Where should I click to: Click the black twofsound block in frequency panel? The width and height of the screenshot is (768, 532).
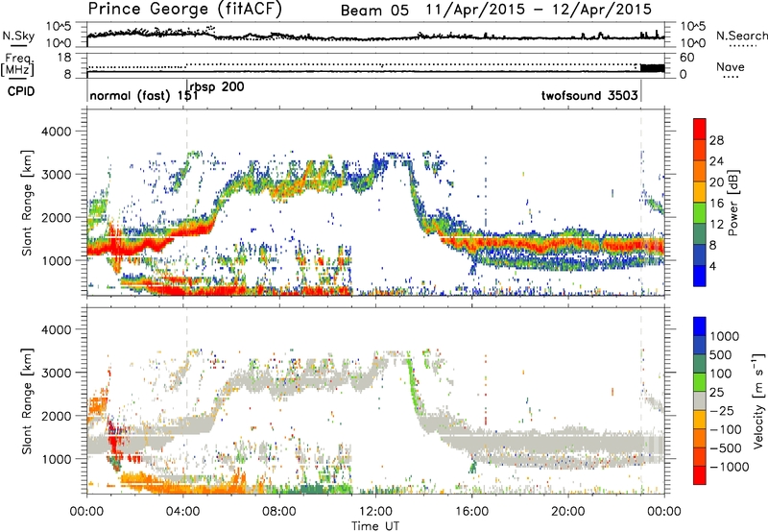click(653, 68)
